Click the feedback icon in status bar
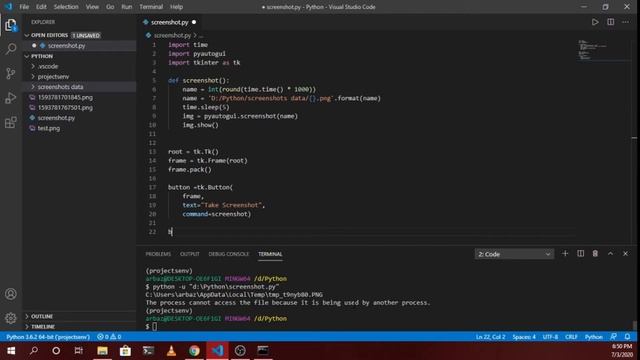Image resolution: width=640 pixels, height=360 pixels. pyautogui.click(x=613, y=337)
